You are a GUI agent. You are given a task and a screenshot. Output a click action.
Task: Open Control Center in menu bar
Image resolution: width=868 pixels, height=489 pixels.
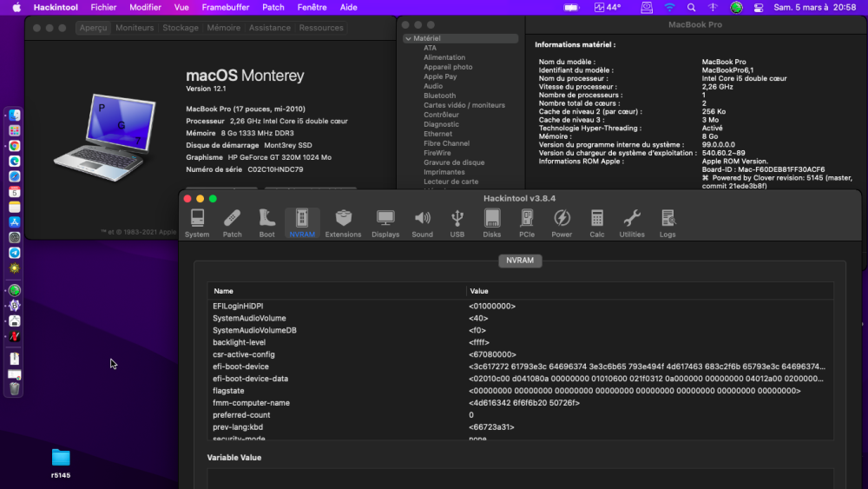[x=759, y=7]
